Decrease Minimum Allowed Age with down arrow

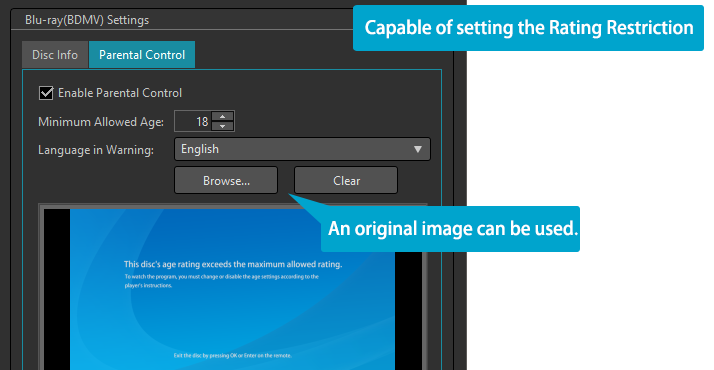(x=223, y=127)
